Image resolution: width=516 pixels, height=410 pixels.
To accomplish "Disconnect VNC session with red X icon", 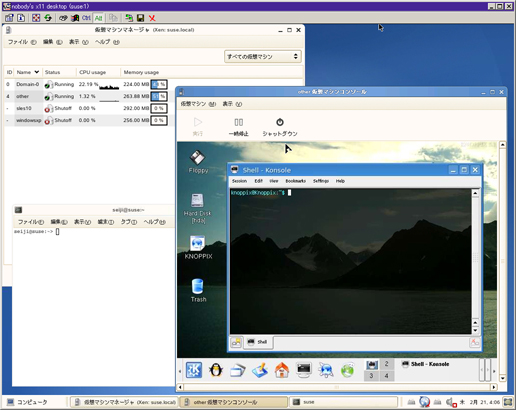I will point(152,18).
